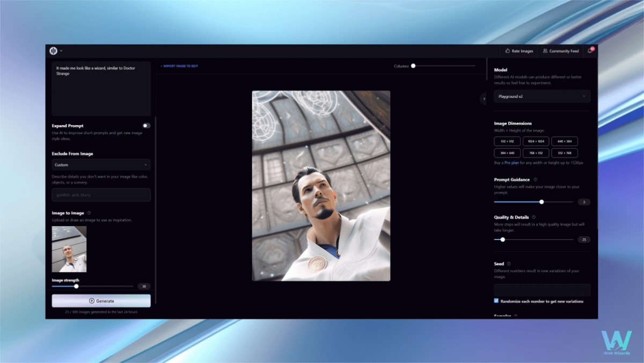
Task: Click the Seed input field
Action: 542,290
